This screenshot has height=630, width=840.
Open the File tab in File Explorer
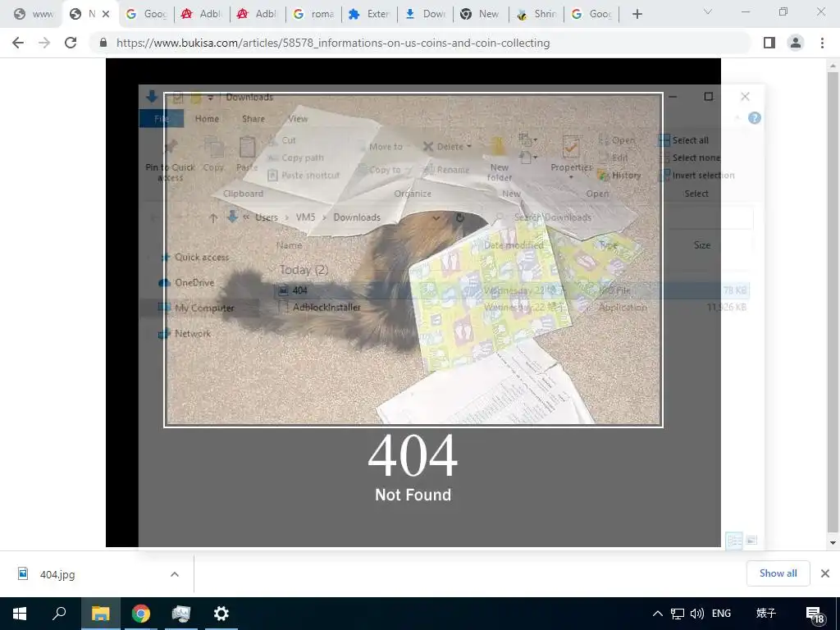(x=162, y=118)
